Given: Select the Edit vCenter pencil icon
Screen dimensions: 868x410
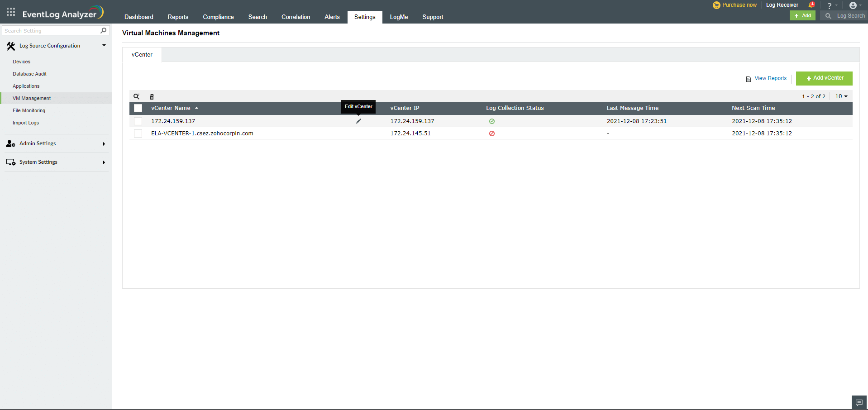Looking at the screenshot, I should (358, 121).
